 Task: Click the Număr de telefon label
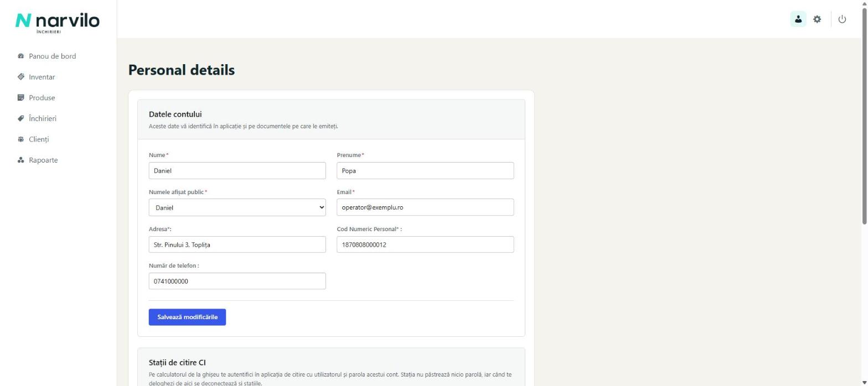tap(174, 265)
